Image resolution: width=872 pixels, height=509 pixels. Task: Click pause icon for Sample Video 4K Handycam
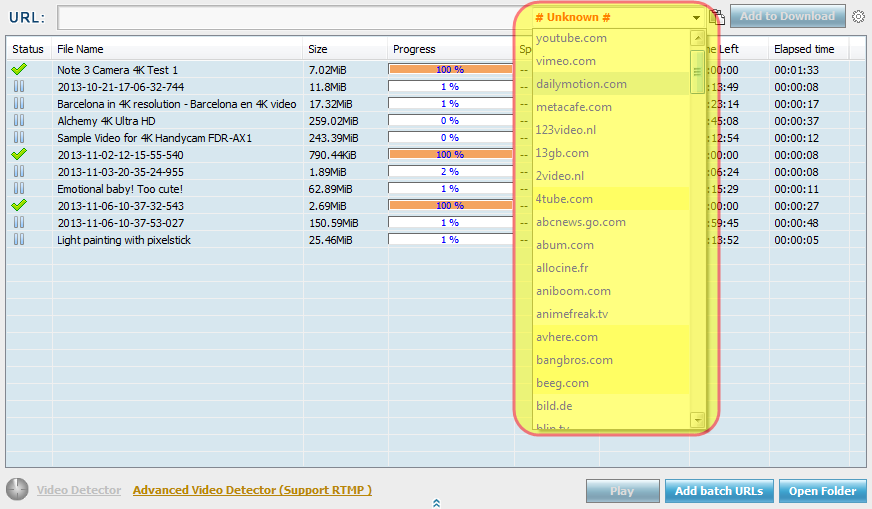pyautogui.click(x=19, y=137)
